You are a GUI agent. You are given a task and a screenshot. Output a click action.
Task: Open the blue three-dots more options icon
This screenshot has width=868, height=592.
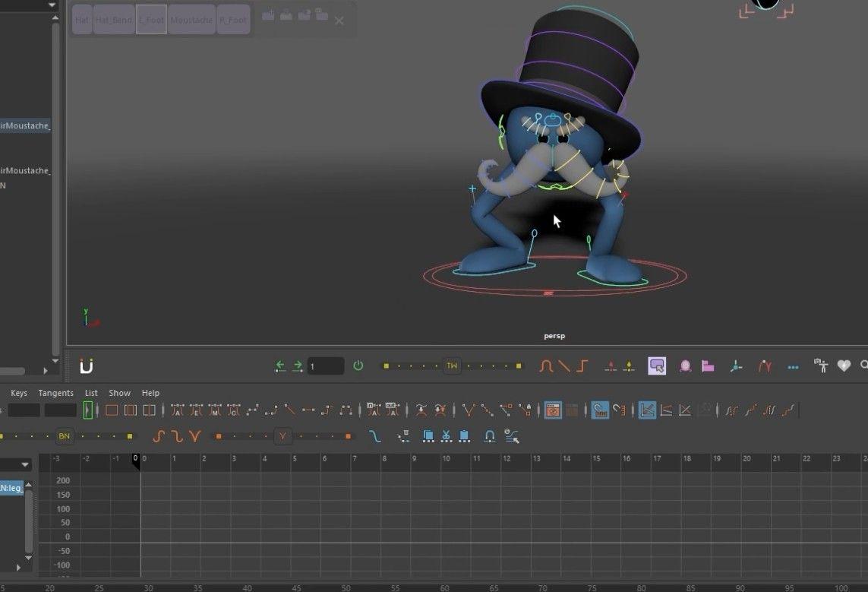(x=794, y=367)
